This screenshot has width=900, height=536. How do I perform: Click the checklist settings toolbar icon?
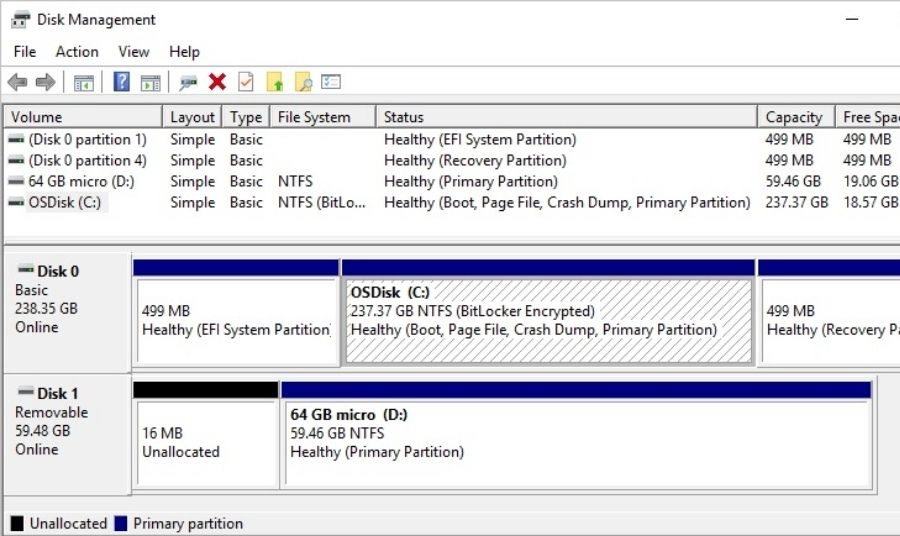click(331, 81)
